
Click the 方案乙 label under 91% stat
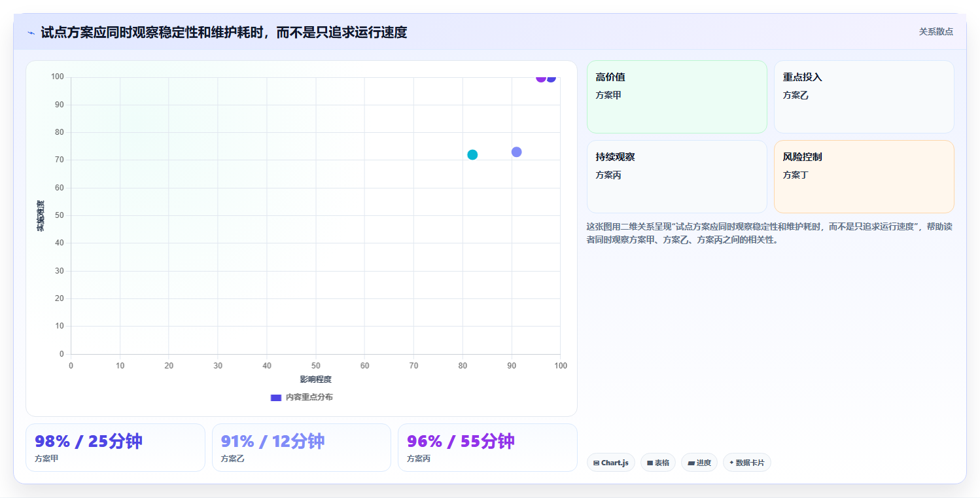(232, 459)
